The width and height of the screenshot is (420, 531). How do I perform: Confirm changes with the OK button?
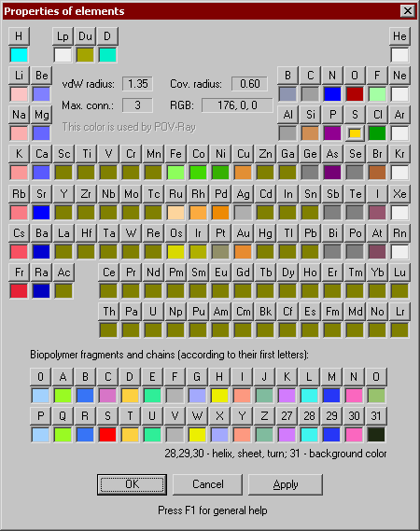132,484
